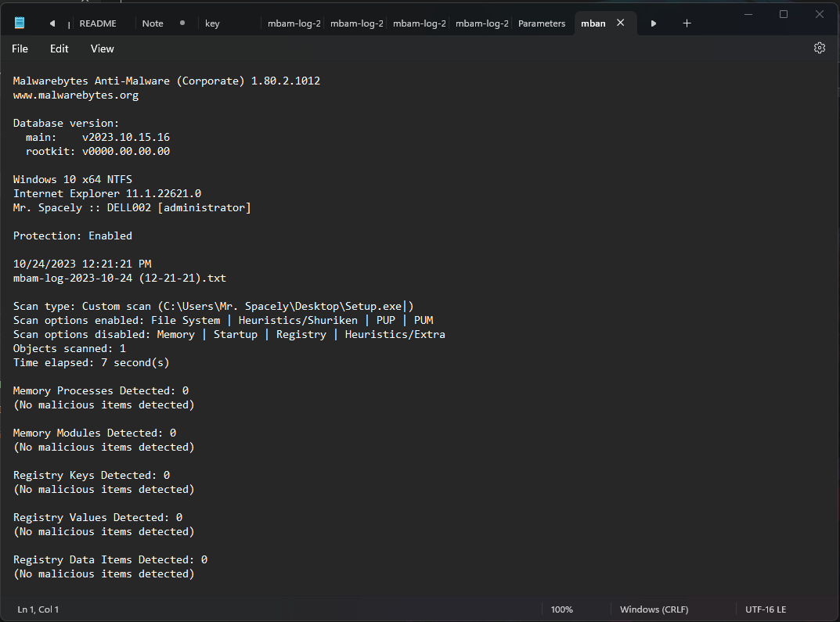
Task: Click the 'Registry Values Detected: 0' line
Action: [98, 518]
